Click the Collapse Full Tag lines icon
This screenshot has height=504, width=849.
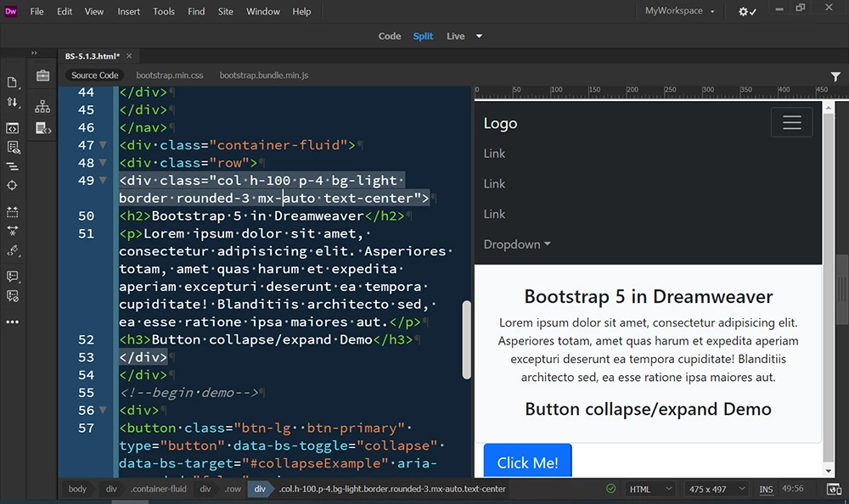pos(12,166)
